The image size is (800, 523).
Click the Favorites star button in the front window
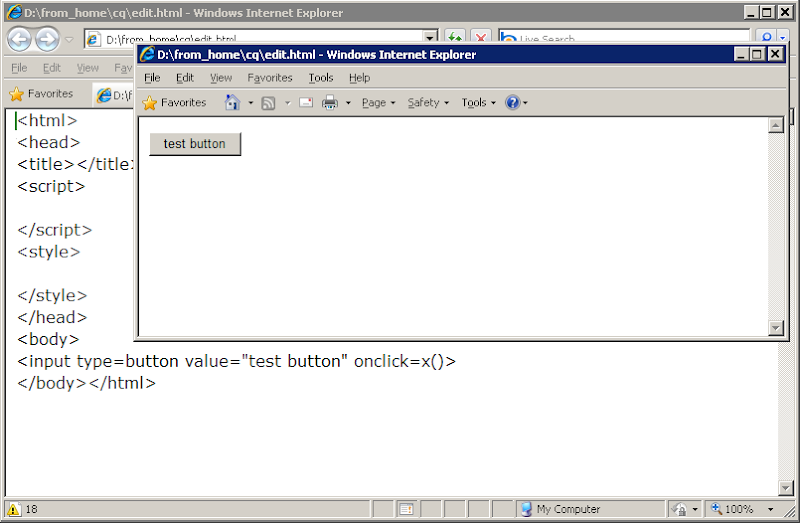click(174, 103)
